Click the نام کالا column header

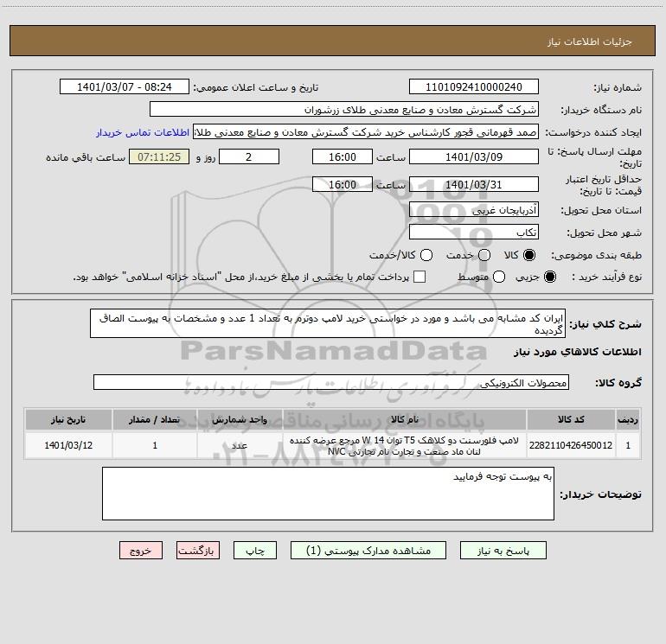coord(405,420)
